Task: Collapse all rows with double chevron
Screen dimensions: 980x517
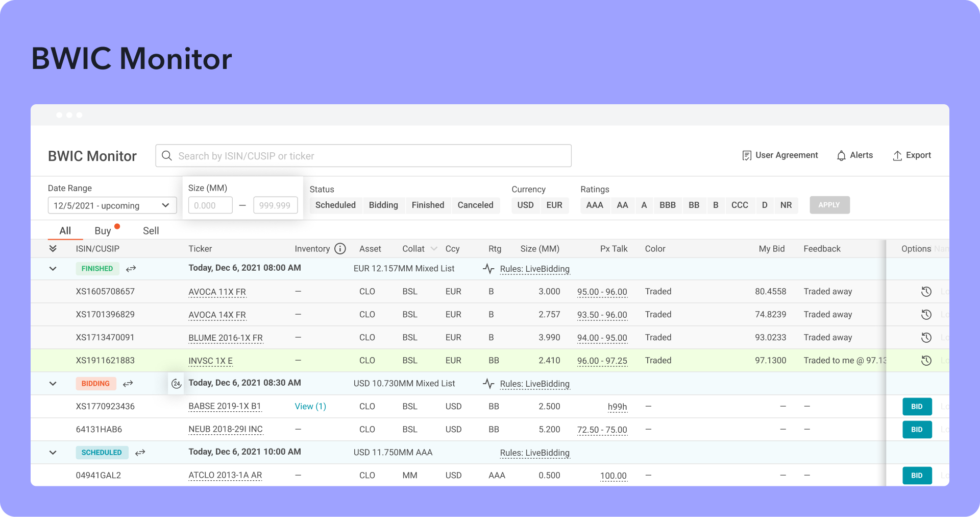Action: pos(53,249)
